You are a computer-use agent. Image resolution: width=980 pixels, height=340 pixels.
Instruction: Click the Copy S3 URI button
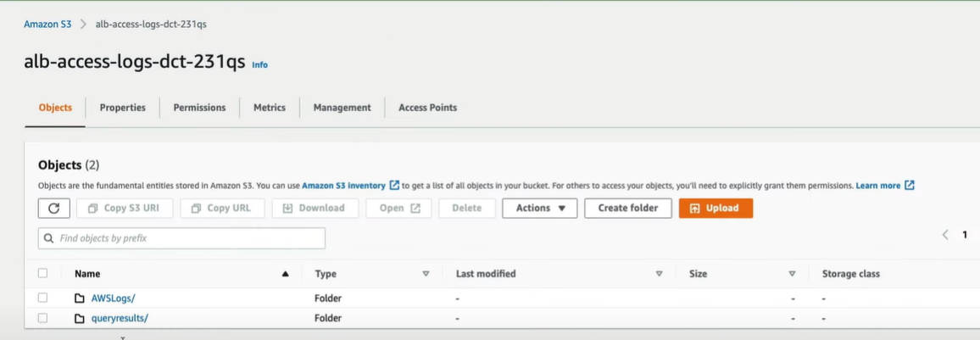[x=125, y=208]
